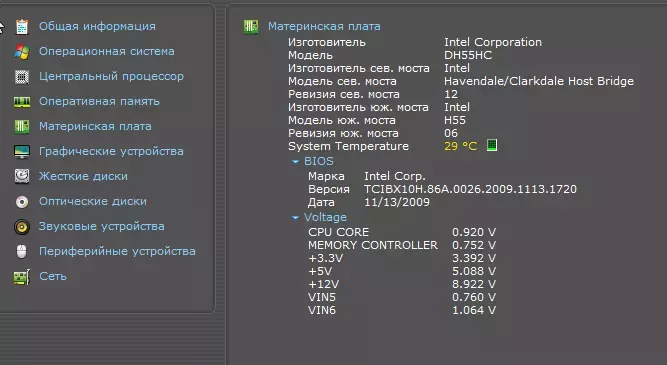Select Оперативная память in the sidebar

(99, 102)
